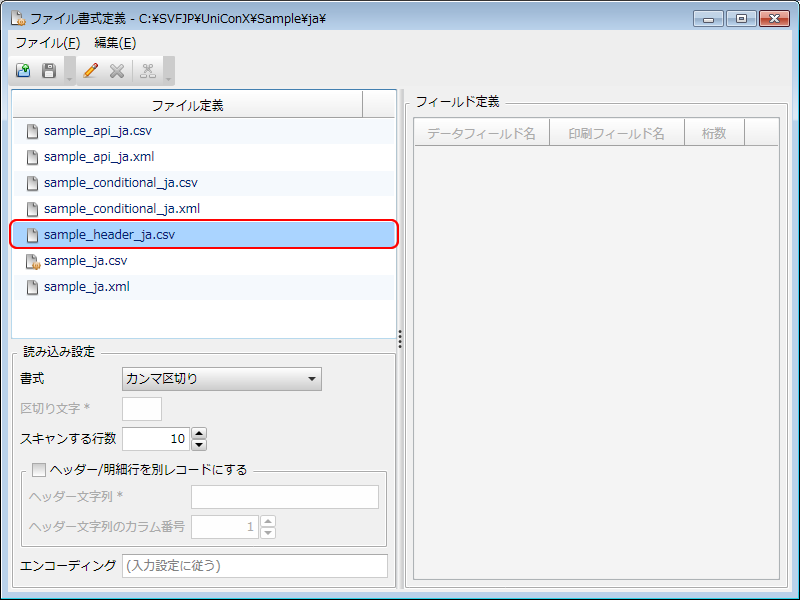The height and width of the screenshot is (600, 800).
Task: Enable ヘッダー/明細行を別レコードにする checkbox
Action: (x=40, y=469)
